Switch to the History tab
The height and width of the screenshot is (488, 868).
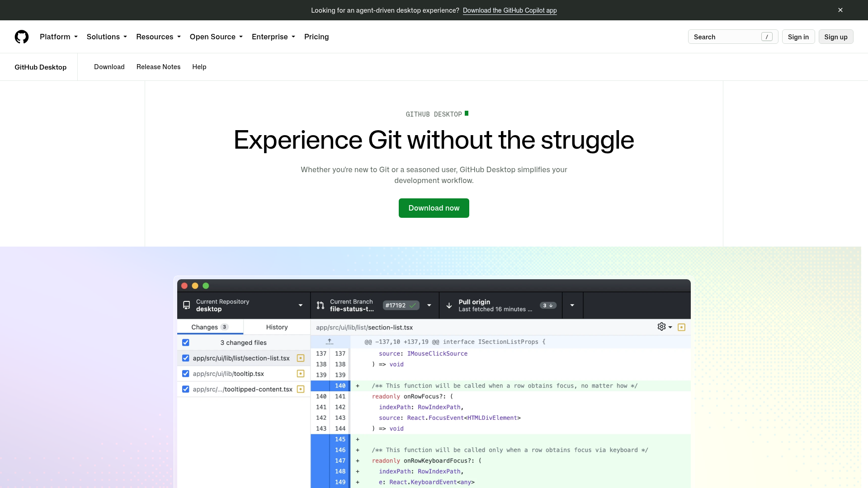(x=277, y=327)
